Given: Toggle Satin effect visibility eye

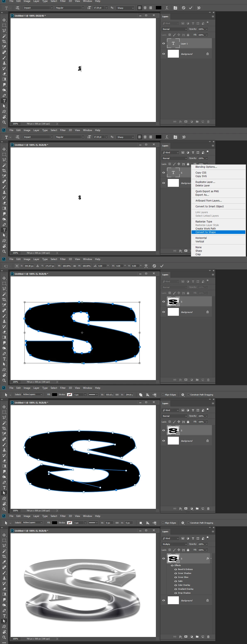Looking at the screenshot, I should 176,581.
